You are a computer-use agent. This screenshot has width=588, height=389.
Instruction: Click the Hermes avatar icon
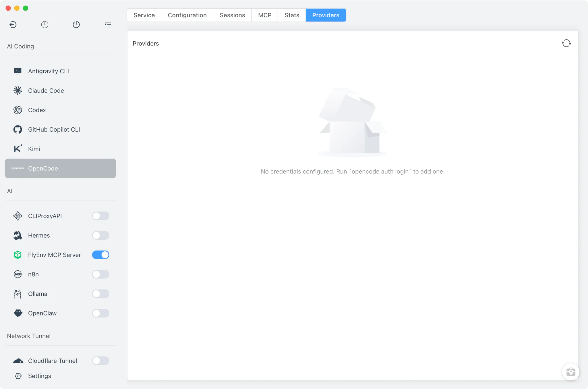coord(18,235)
